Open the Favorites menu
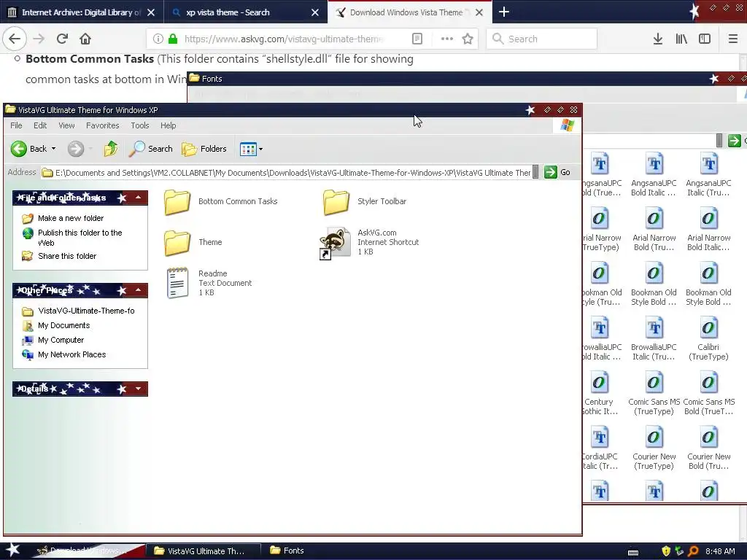747x560 pixels. (102, 125)
